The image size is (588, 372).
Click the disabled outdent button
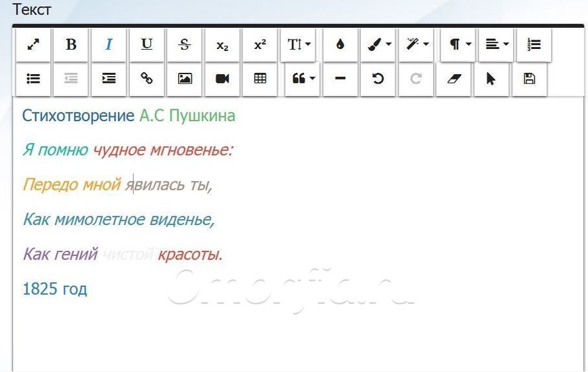71,79
